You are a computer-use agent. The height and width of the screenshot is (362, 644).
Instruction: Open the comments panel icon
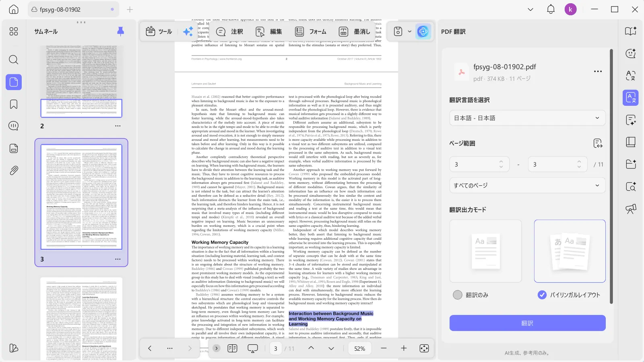pyautogui.click(x=14, y=126)
